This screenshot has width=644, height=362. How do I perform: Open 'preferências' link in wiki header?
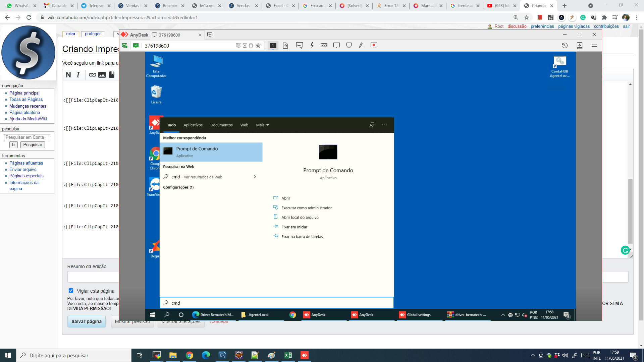point(542,26)
